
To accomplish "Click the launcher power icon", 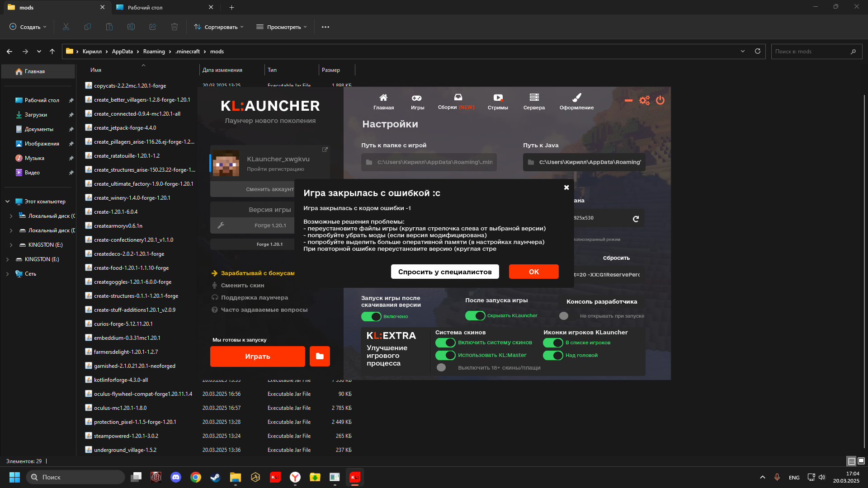I will 660,100.
